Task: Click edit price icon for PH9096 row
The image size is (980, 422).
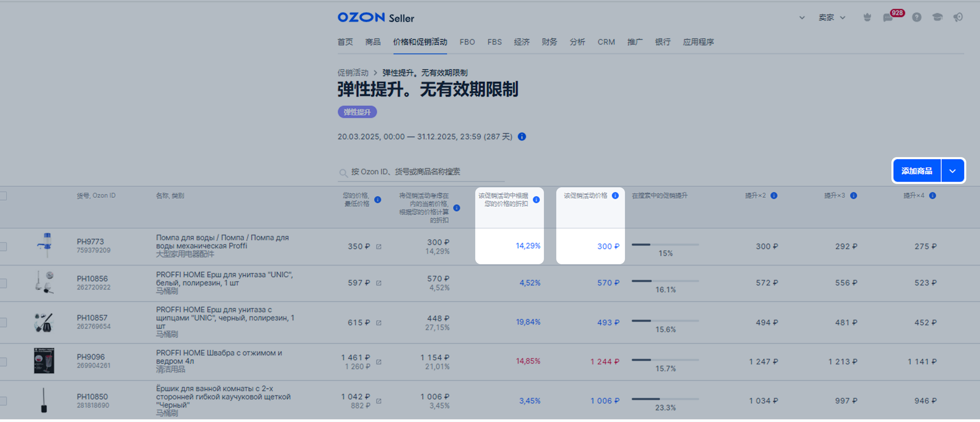Action: (378, 362)
